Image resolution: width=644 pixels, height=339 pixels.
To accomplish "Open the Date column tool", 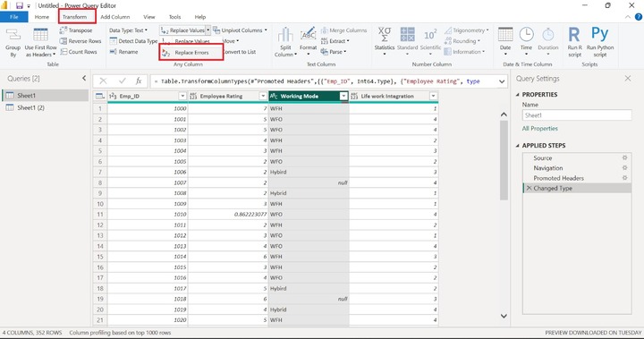I will click(x=505, y=42).
